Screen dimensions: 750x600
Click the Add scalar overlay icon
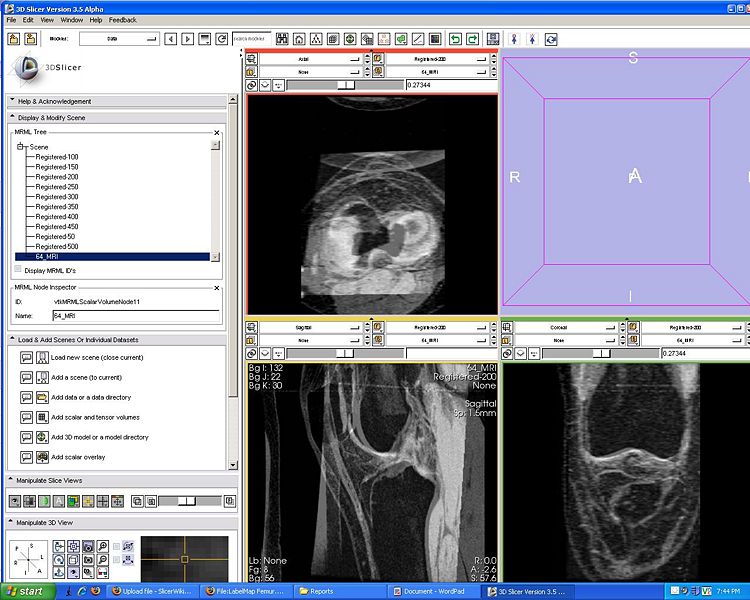tap(43, 457)
